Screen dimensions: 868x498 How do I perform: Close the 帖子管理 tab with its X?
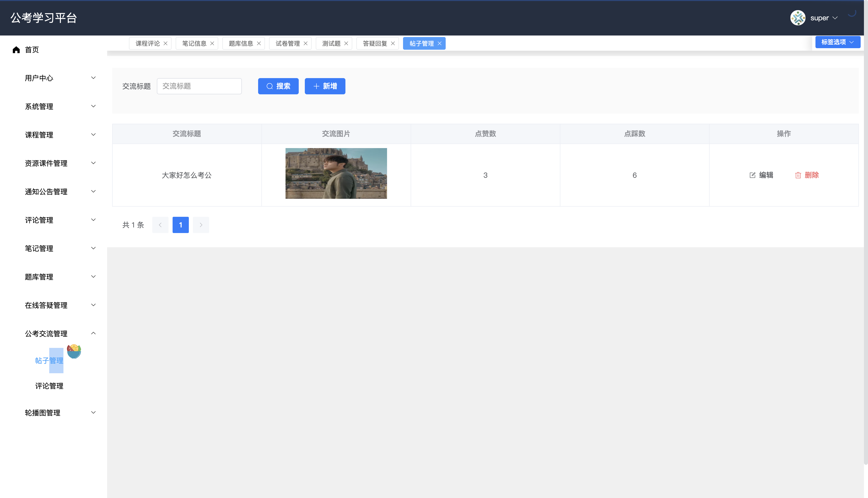(x=440, y=43)
